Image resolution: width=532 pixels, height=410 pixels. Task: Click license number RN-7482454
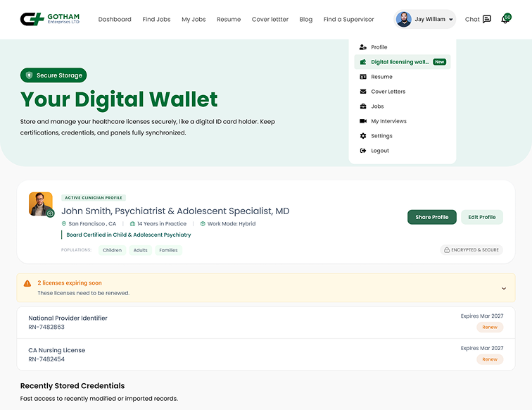pos(46,359)
